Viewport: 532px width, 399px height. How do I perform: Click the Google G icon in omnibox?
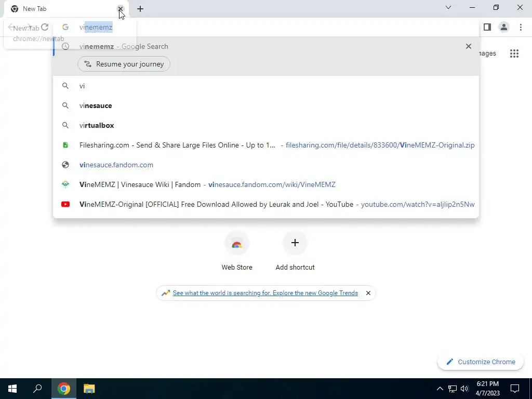pos(65,27)
